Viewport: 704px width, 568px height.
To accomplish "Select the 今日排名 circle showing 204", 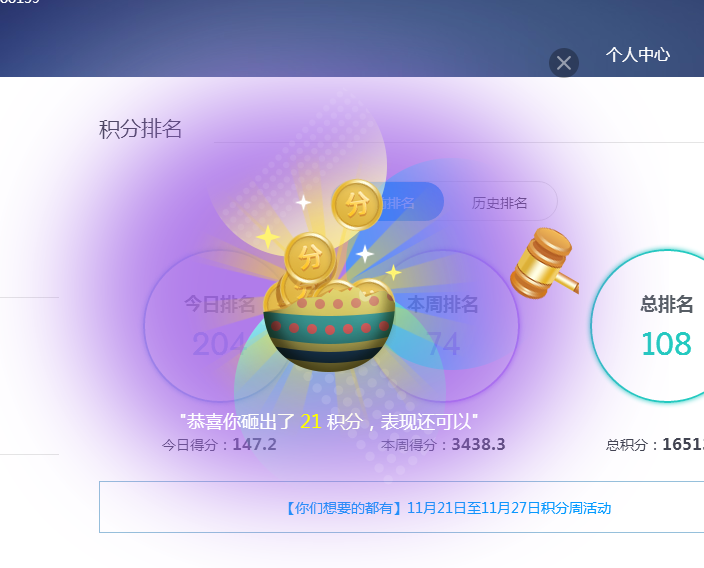I will (x=220, y=326).
